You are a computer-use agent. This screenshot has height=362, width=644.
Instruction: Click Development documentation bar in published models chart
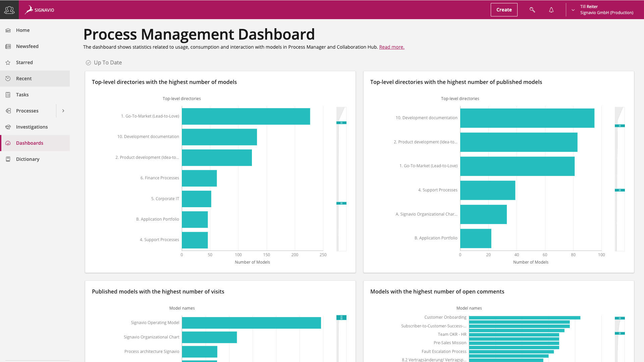pos(527,118)
